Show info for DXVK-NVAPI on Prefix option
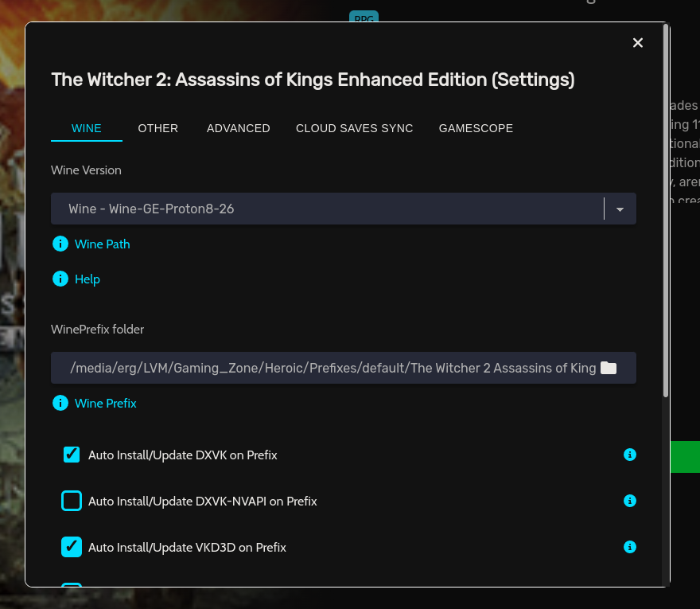 click(x=629, y=501)
